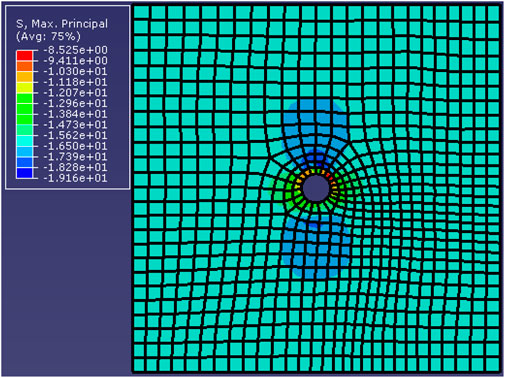Click the empty viewport area below legend
505x378 pixels.
click(67, 283)
